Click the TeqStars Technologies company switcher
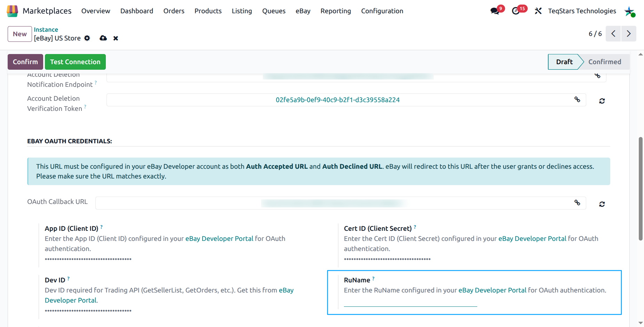The width and height of the screenshot is (644, 327). click(x=582, y=11)
